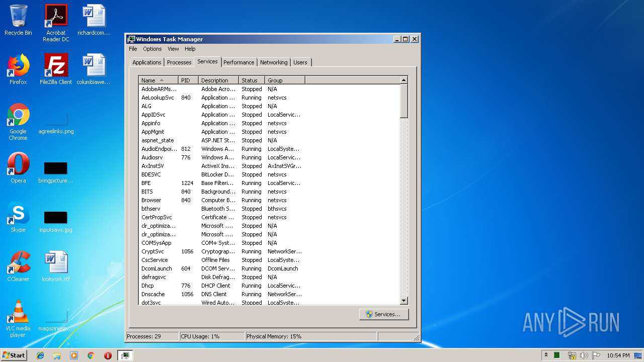Switch to the Networking tab
644x362 pixels.
coord(274,62)
